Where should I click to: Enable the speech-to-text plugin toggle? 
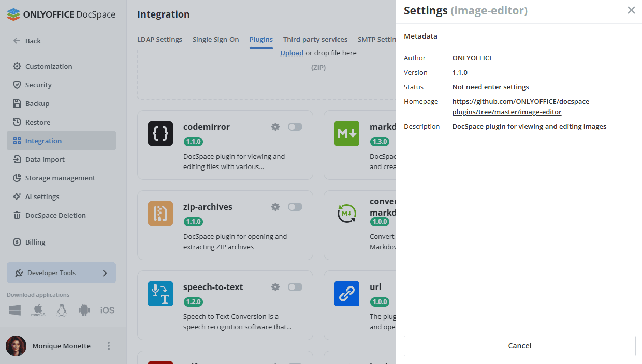click(x=295, y=287)
